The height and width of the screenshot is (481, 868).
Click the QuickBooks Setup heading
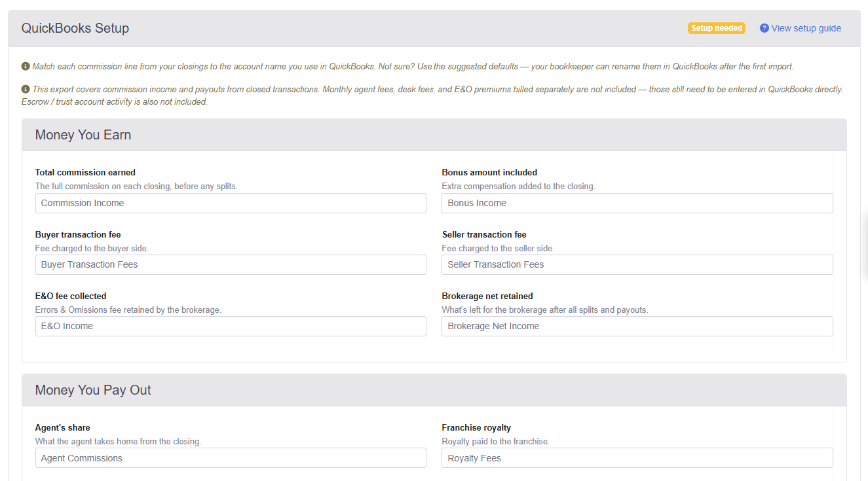[75, 28]
